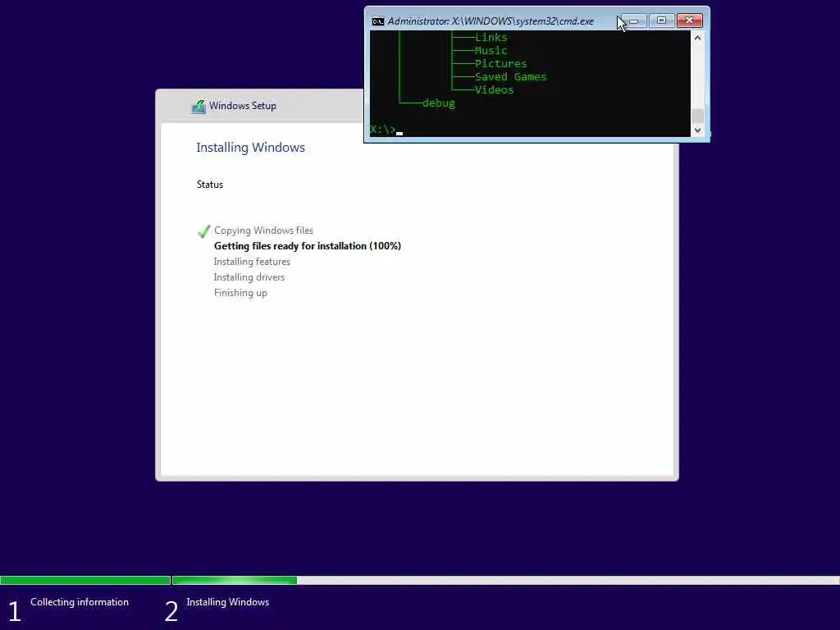
Task: Click the Videos folder in tree output
Action: 494,90
